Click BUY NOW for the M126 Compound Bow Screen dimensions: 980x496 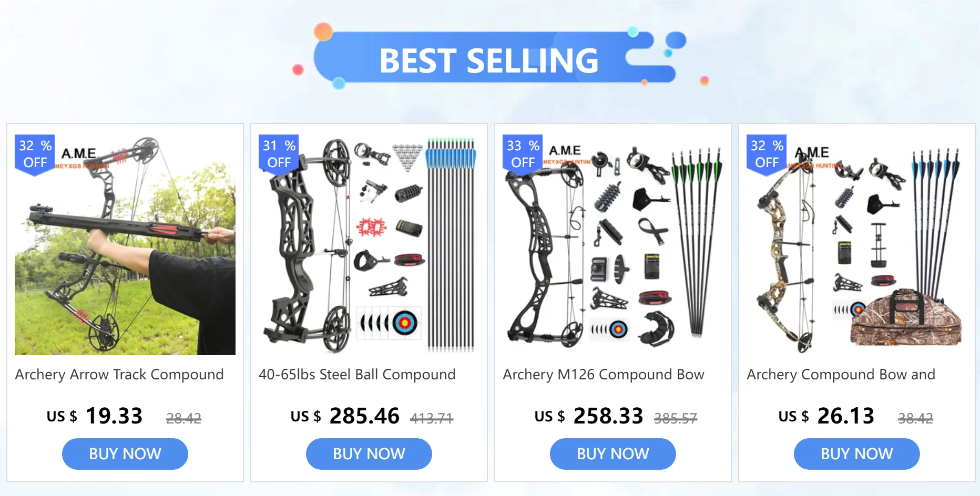(613, 454)
